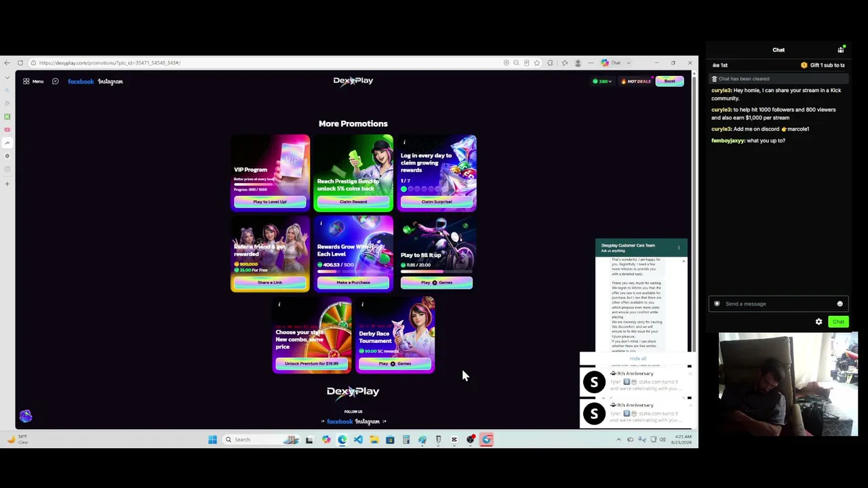
Task: Click Hide all notifications link
Action: [638, 359]
